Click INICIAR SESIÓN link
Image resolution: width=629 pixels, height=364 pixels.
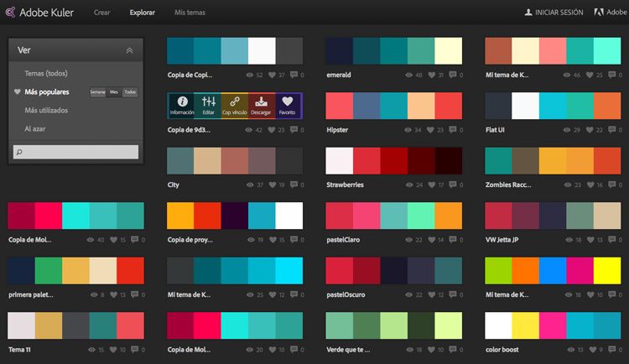559,13
